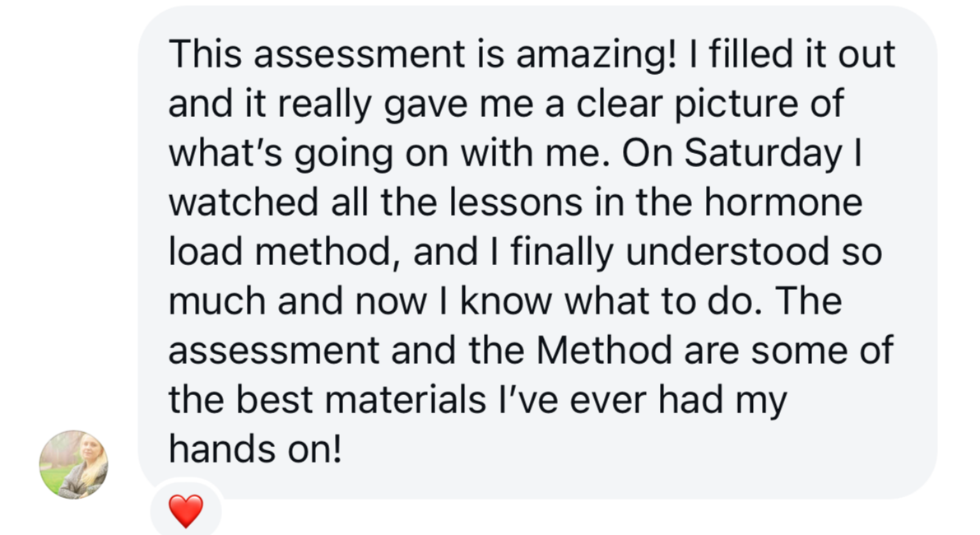Click the word "understood" in the message
980x535 pixels.
[727, 251]
